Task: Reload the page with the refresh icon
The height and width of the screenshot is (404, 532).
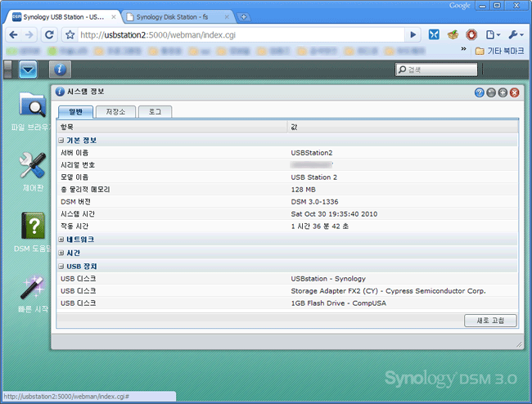Action: click(x=49, y=34)
